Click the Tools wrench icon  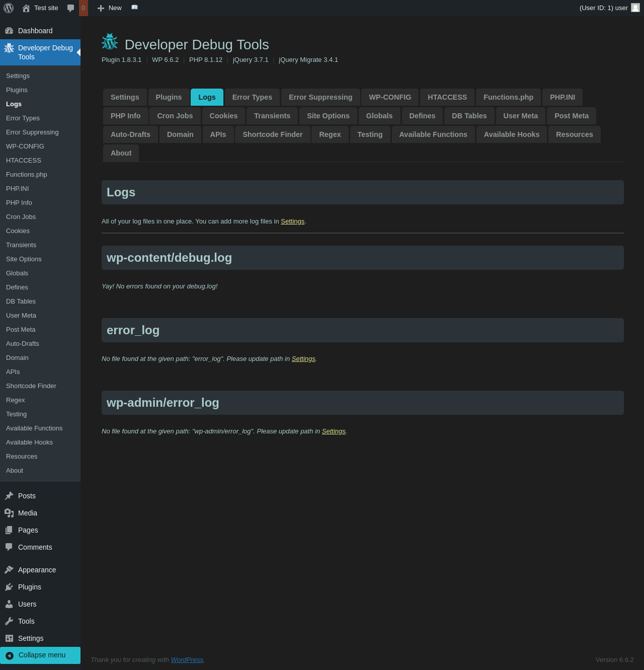click(9, 621)
